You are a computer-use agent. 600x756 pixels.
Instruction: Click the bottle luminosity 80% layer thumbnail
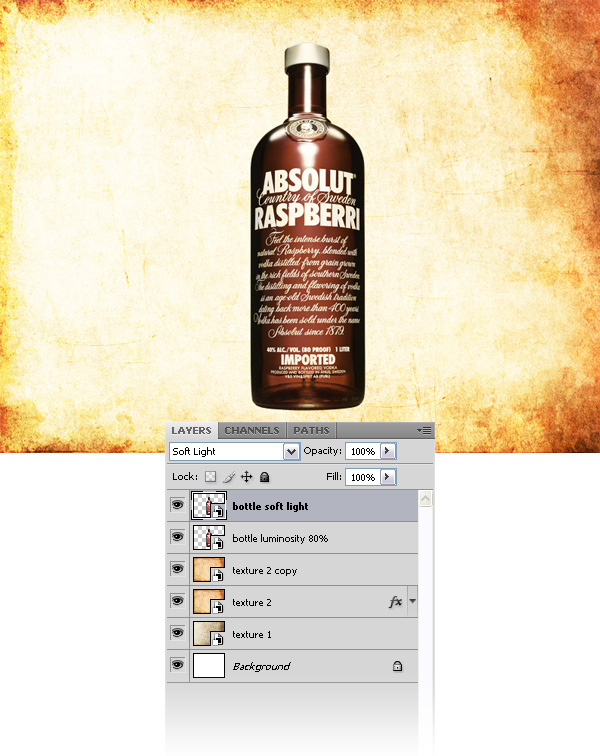209,538
